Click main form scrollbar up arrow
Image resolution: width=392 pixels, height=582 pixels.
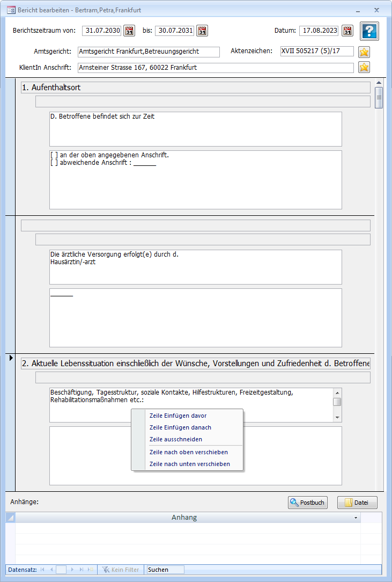(x=379, y=83)
